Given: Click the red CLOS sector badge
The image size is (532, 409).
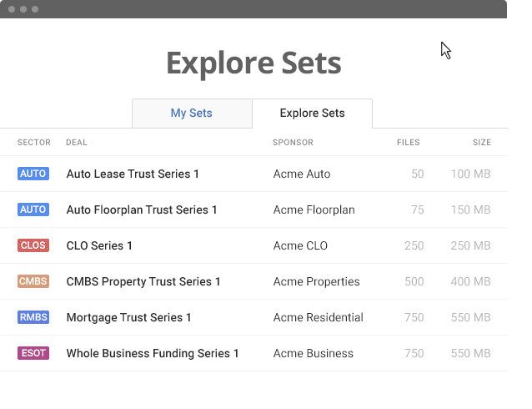Looking at the screenshot, I should click(x=33, y=245).
